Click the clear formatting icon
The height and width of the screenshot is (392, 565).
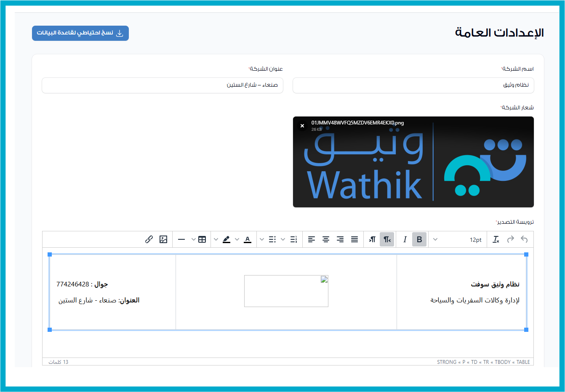pos(496,239)
